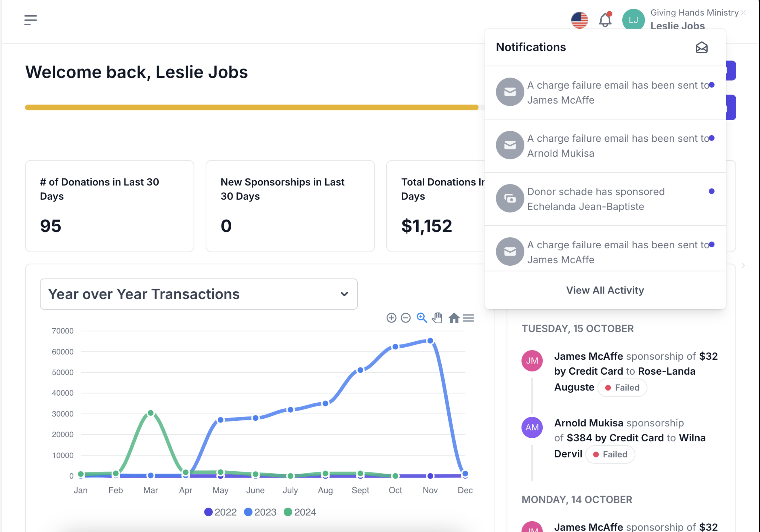Mark all notifications read envelope icon
The width and height of the screenshot is (760, 532).
tap(701, 48)
